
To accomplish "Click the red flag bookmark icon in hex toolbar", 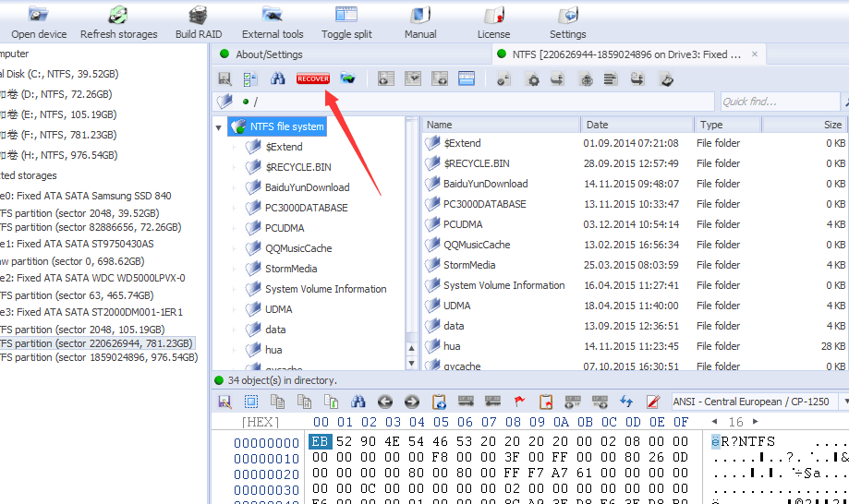I will click(519, 402).
